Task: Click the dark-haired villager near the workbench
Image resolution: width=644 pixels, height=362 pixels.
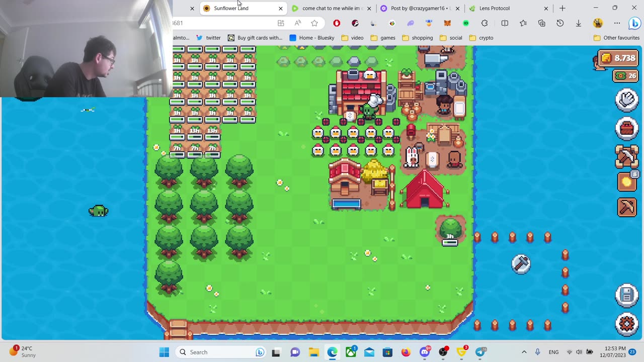Action: click(444, 105)
